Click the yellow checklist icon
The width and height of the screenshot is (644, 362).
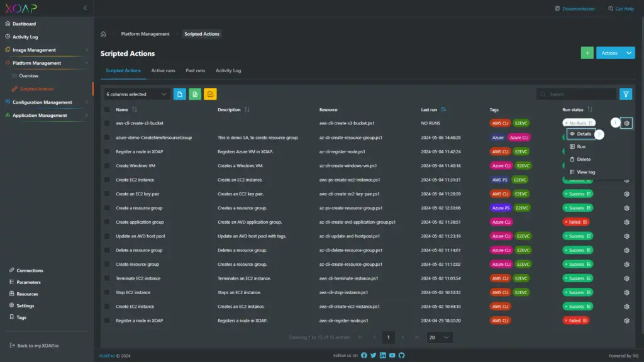[210, 94]
